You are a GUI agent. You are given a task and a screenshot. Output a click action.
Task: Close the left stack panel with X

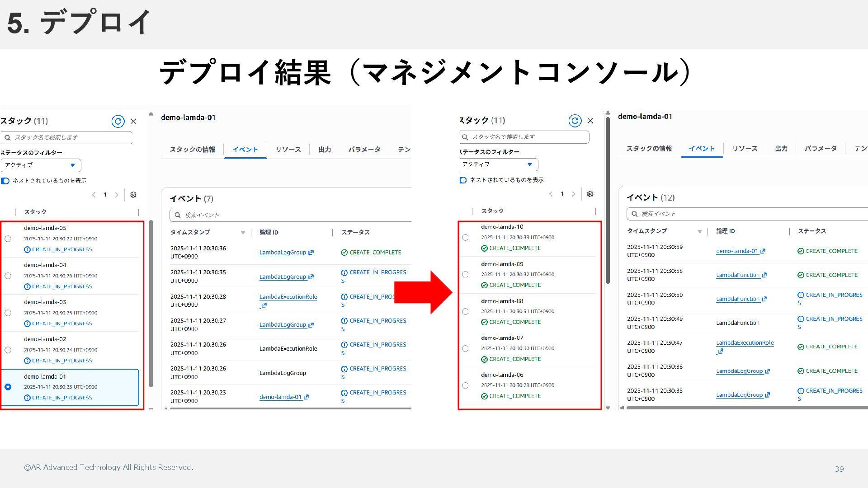tap(133, 121)
